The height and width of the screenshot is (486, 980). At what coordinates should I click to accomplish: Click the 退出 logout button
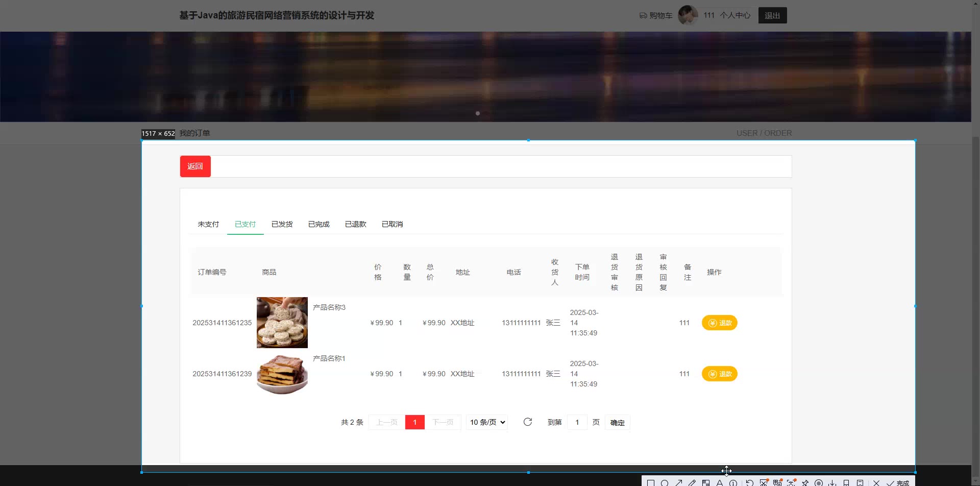pyautogui.click(x=772, y=15)
